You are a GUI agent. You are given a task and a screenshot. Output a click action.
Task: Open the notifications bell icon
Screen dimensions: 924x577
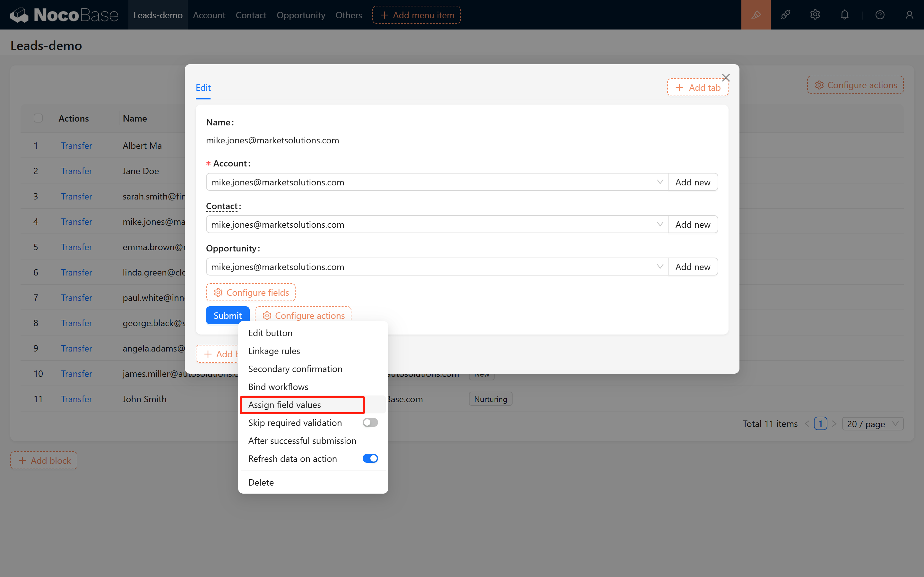pyautogui.click(x=845, y=15)
